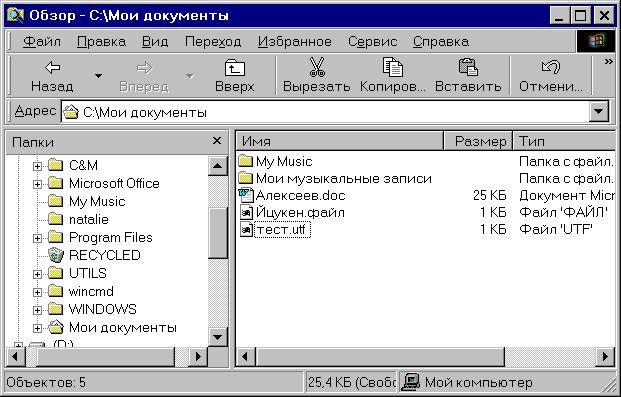The height and width of the screenshot is (397, 621).
Task: Click Мой компьютер status bar icon
Action: pos(411,382)
